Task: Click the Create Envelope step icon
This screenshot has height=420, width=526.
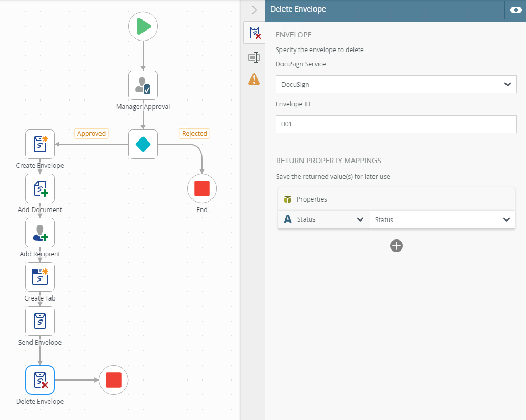Action: point(40,144)
